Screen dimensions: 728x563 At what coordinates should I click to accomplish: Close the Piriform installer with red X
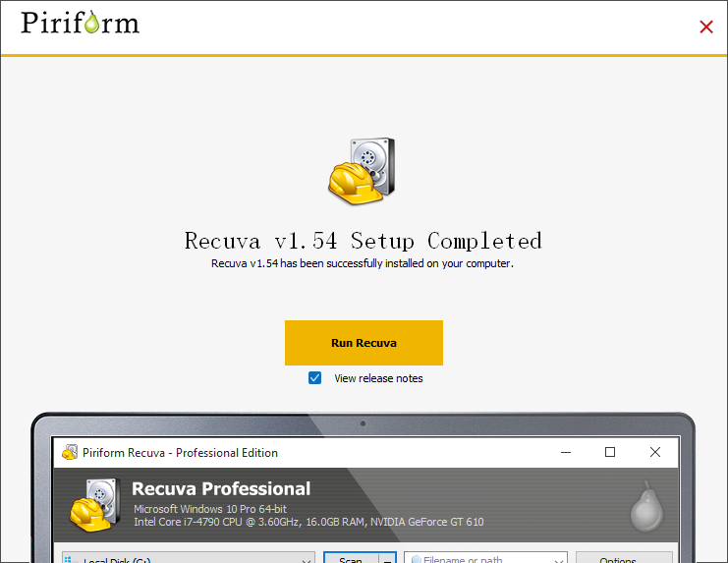[x=706, y=27]
